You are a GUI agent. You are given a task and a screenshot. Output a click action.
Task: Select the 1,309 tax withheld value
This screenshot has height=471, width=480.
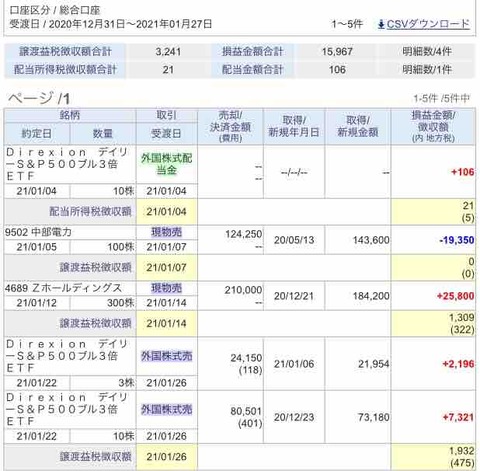click(x=461, y=318)
